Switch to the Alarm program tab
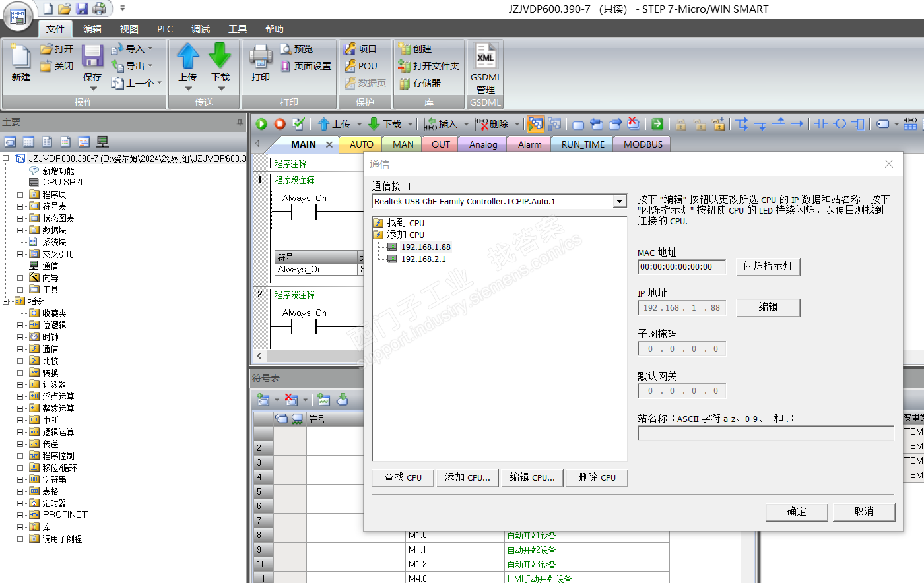The height and width of the screenshot is (583, 924). tap(529, 144)
